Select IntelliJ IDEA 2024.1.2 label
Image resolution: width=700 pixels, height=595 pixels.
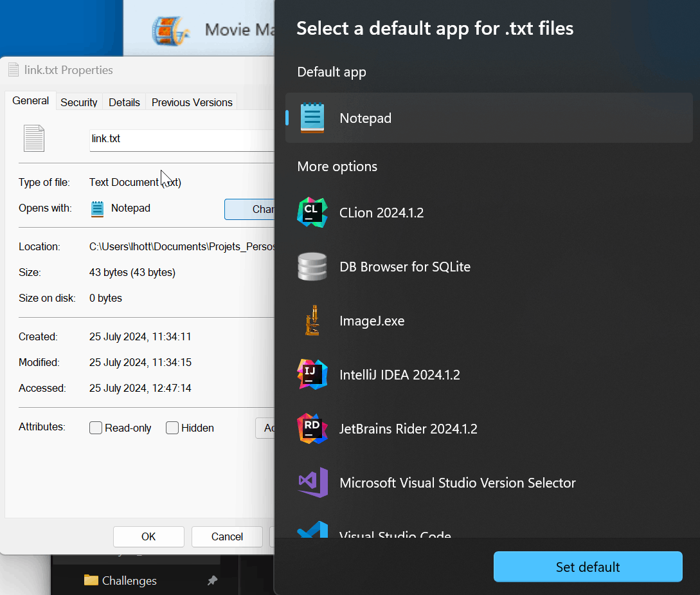pos(400,374)
